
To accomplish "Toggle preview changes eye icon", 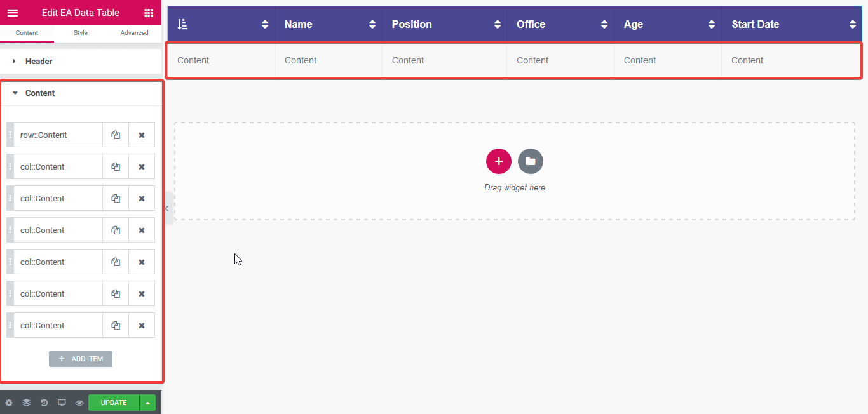I will [79, 403].
